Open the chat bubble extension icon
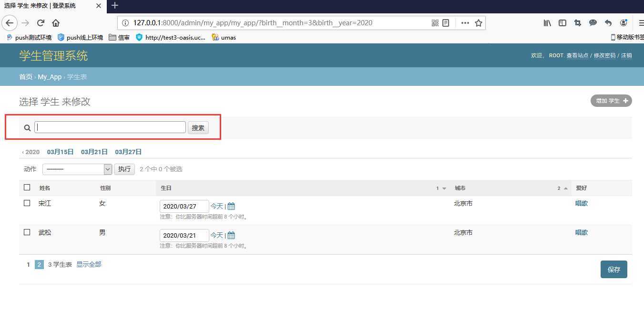This screenshot has width=644, height=313. pos(593,23)
